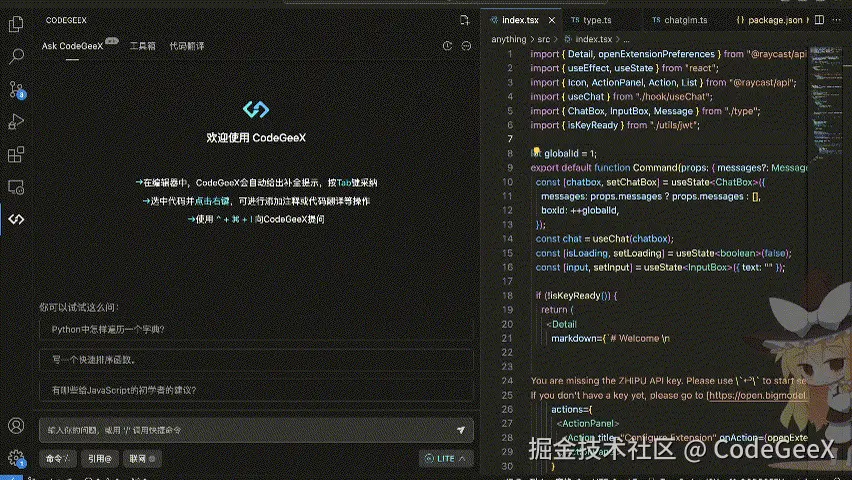Screen dimensions: 852x480
Task: Open the Search view in the activity bar
Action: pyautogui.click(x=16, y=56)
